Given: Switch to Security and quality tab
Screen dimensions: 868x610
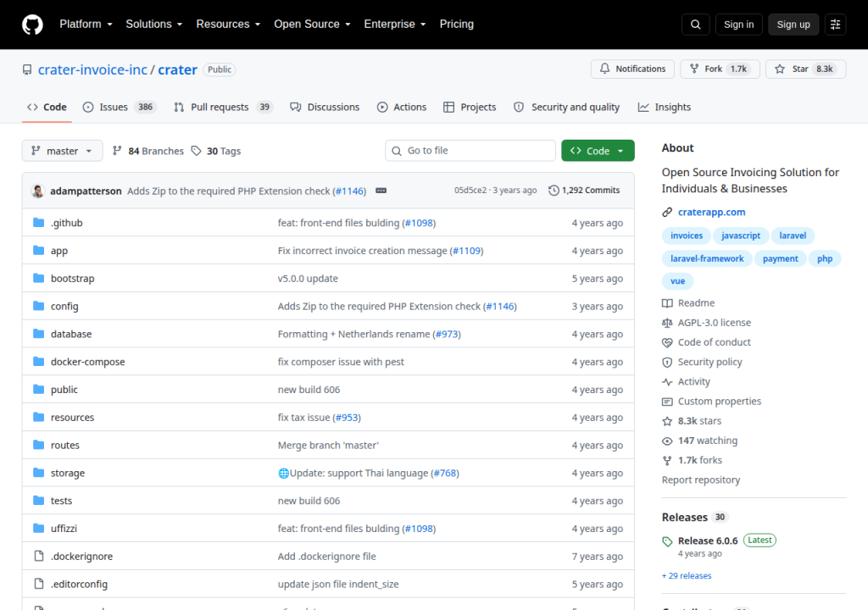Looking at the screenshot, I should tap(567, 107).
